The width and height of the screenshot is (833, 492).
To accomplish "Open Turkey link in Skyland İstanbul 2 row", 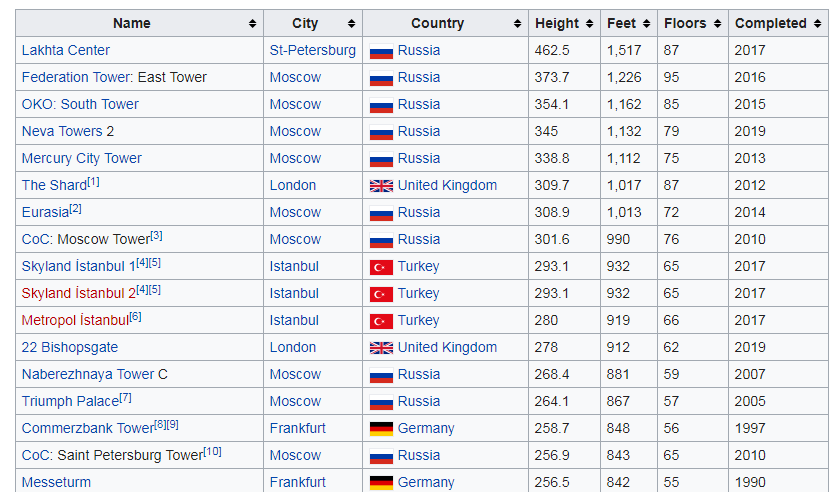I will pyautogui.click(x=419, y=293).
